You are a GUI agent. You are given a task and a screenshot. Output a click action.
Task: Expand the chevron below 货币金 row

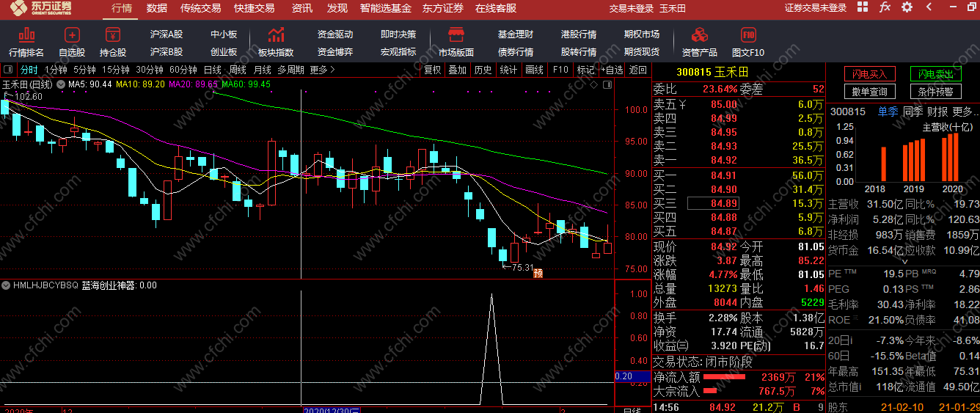pos(904,261)
